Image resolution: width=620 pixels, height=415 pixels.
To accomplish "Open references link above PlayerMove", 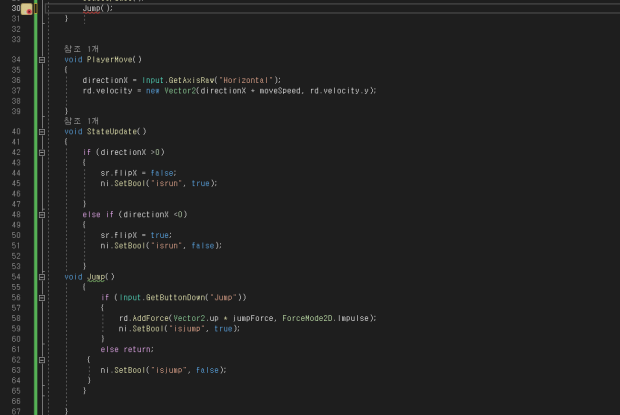I will 81,49.
